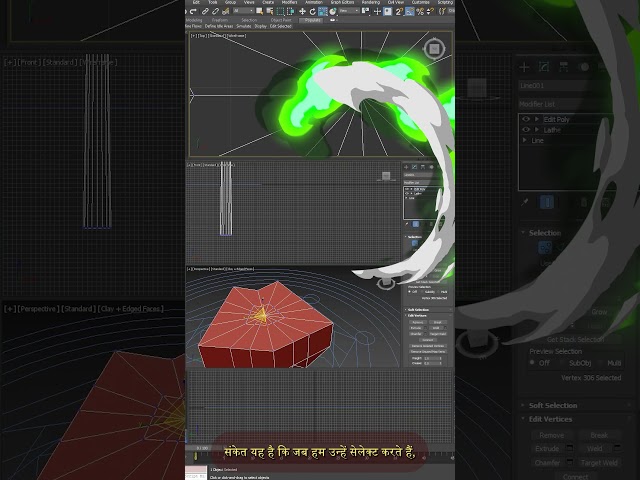Viewport: 640px width, 480px height.
Task: Click the Window/Crossing selection icon
Action: click(290, 11)
